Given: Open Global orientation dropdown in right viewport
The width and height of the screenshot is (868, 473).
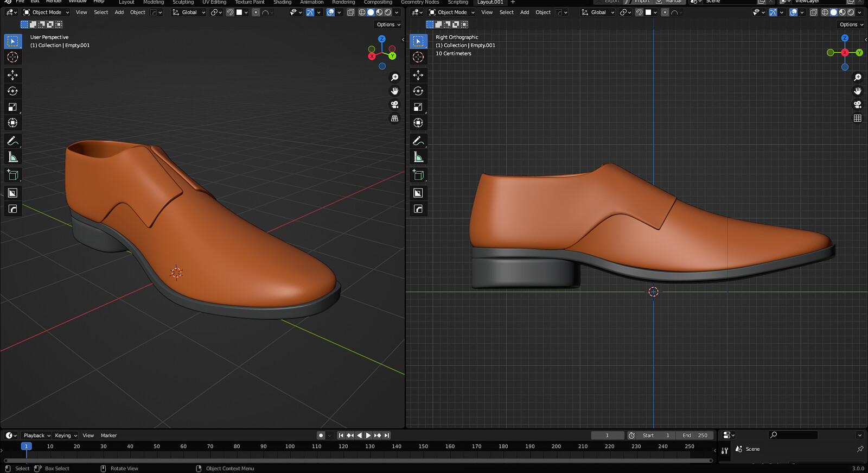Looking at the screenshot, I should [x=598, y=12].
